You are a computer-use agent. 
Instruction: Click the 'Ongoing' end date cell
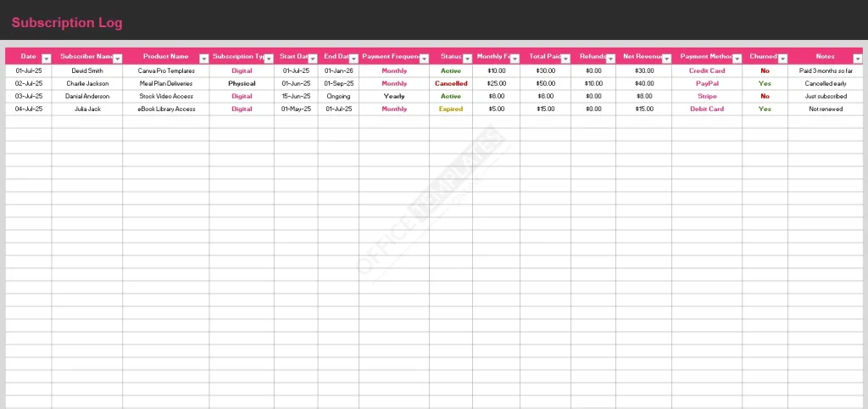339,97
